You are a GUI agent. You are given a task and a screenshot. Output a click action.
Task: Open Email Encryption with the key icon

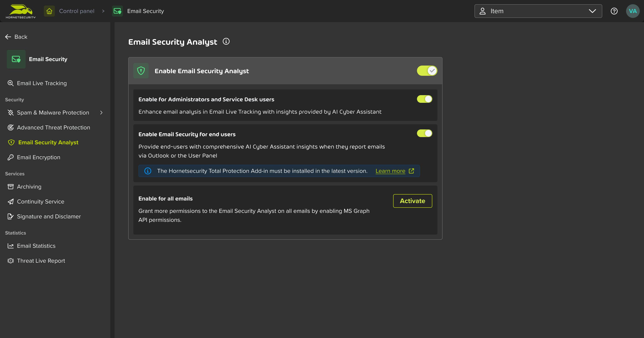pyautogui.click(x=10, y=157)
